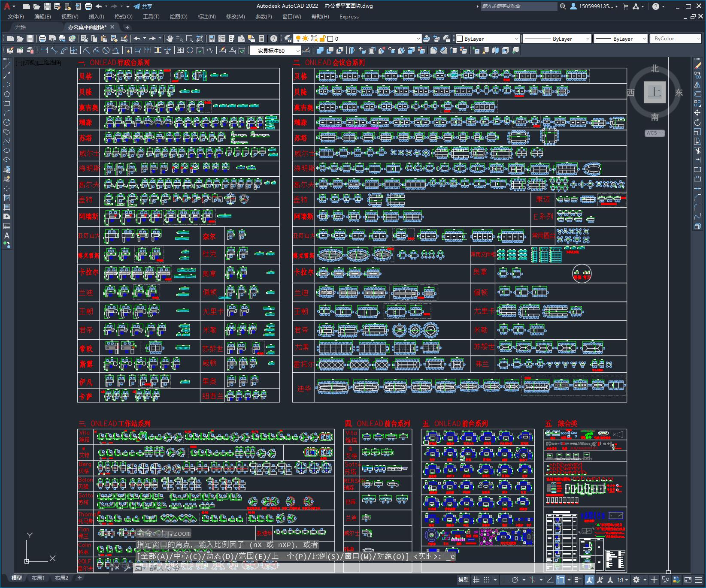The width and height of the screenshot is (706, 588).
Task: Open the layer dropdown showing 0
Action: (x=358, y=39)
